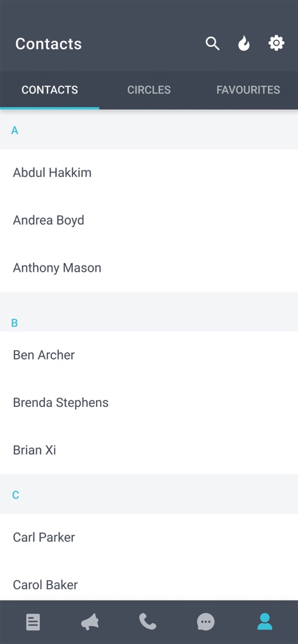
Task: Open contact Carol Baker
Action: pos(149,583)
